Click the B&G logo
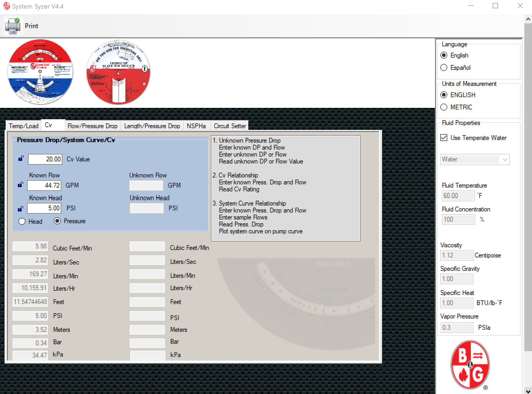 (x=470, y=365)
